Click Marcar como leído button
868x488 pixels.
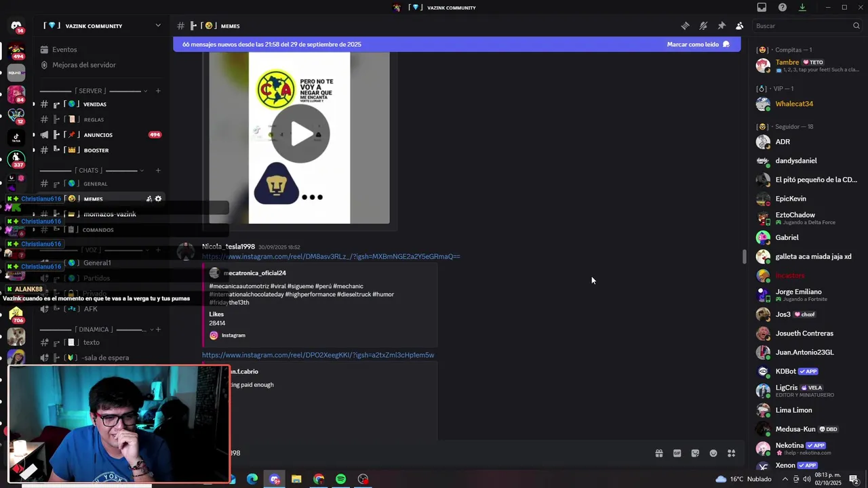[x=698, y=44]
